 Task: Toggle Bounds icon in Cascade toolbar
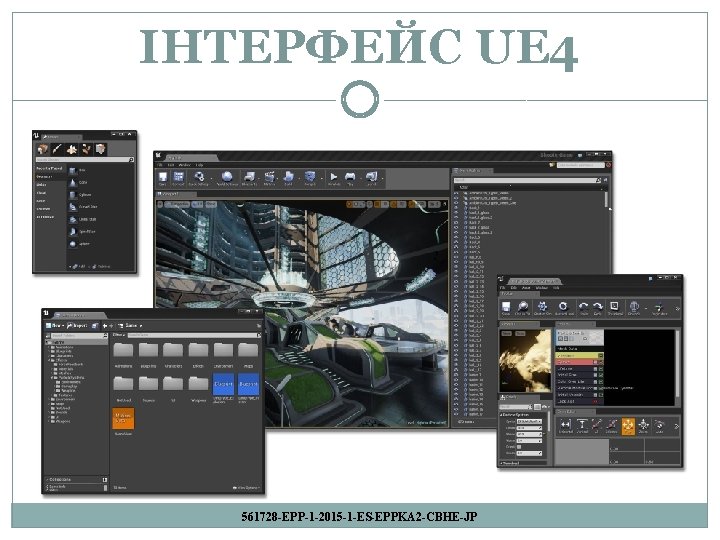(634, 308)
